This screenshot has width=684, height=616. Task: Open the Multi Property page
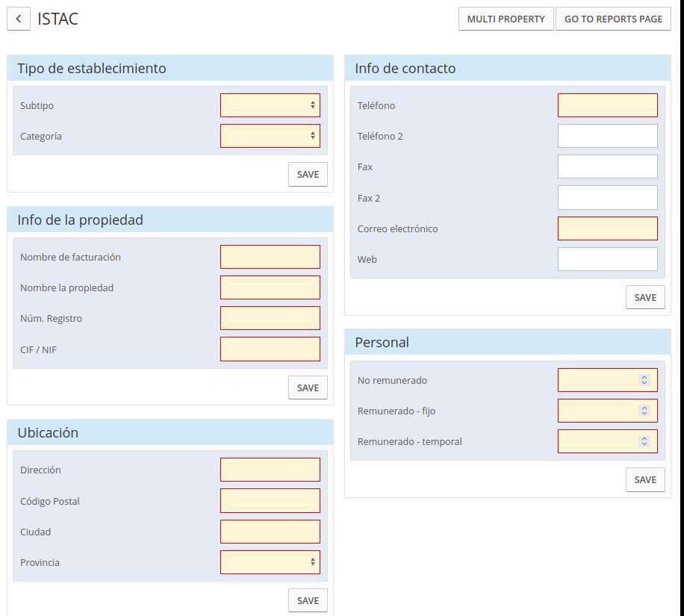pyautogui.click(x=506, y=19)
